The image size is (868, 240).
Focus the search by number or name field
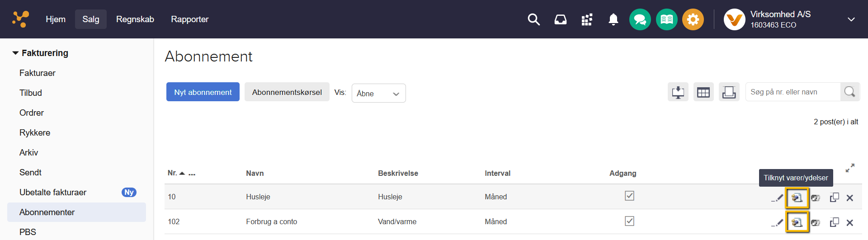[793, 92]
